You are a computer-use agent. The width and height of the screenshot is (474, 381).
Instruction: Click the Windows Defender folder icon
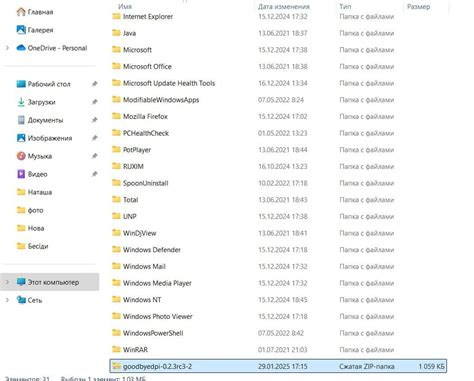click(116, 250)
